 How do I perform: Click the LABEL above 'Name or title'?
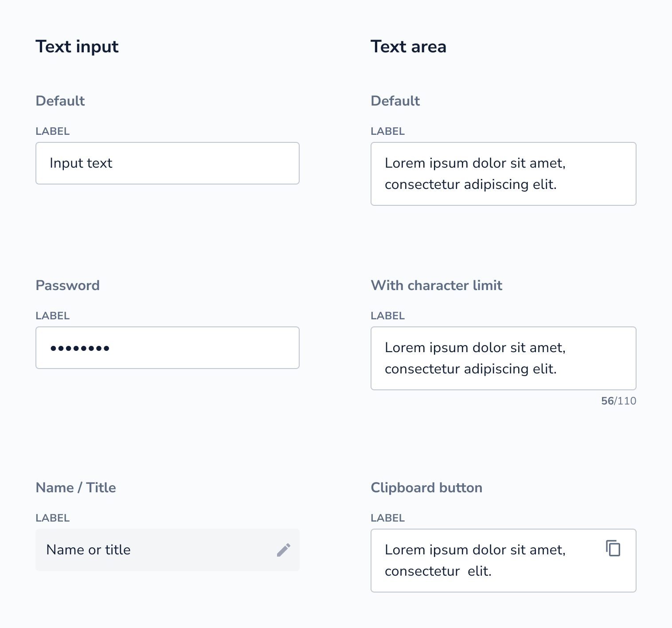53,518
